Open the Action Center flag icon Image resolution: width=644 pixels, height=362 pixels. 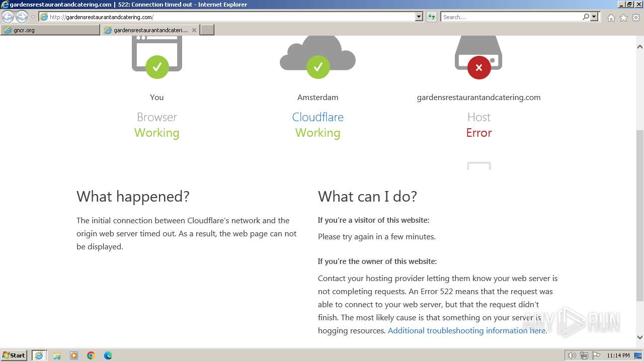click(x=595, y=355)
